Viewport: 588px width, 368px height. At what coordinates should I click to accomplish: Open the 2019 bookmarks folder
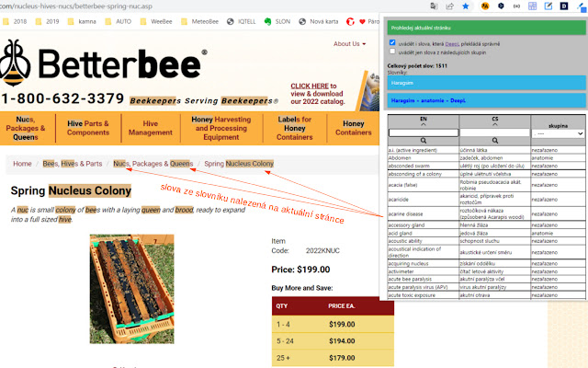pyautogui.click(x=49, y=20)
